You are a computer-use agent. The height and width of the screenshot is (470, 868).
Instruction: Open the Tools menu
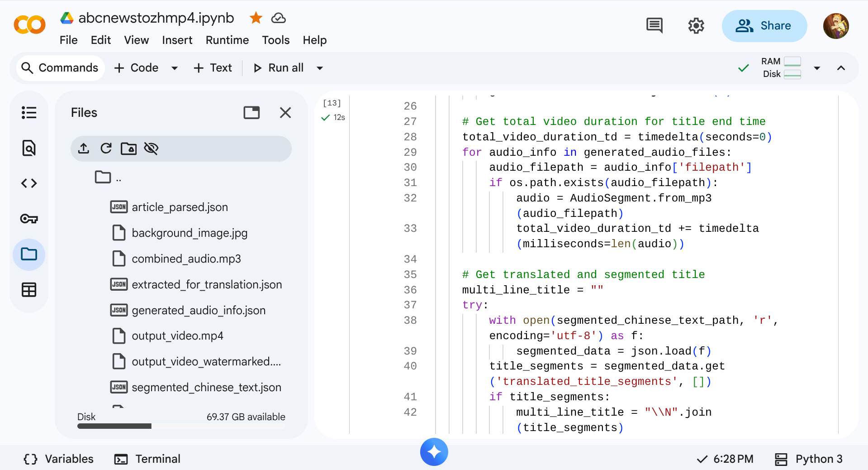[275, 40]
